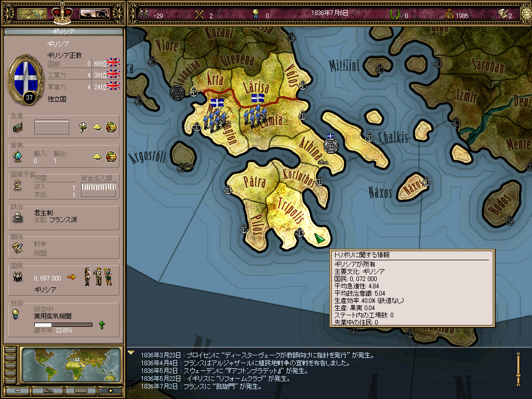532x399 pixels.
Task: Click the anchor port icon at Pátra
Action: [229, 190]
